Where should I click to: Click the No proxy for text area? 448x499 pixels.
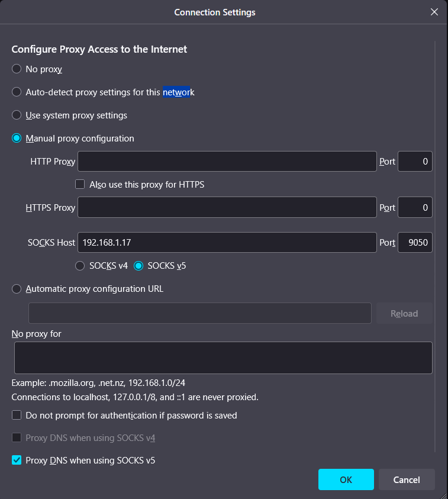[223, 358]
